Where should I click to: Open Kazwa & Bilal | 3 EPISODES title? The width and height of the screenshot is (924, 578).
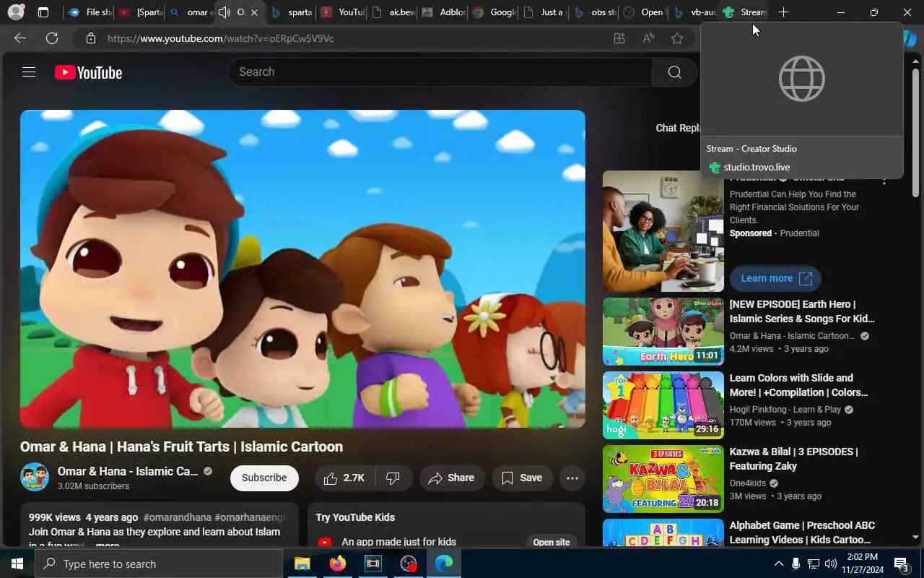(793, 459)
